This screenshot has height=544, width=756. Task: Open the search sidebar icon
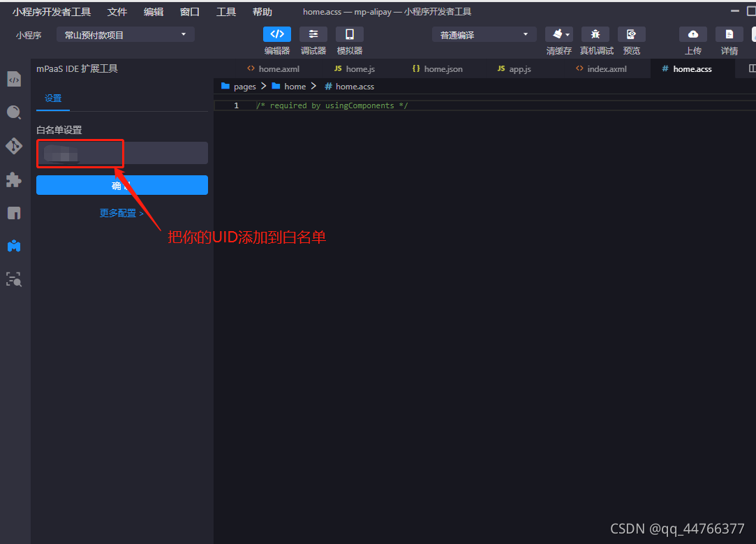click(x=14, y=112)
